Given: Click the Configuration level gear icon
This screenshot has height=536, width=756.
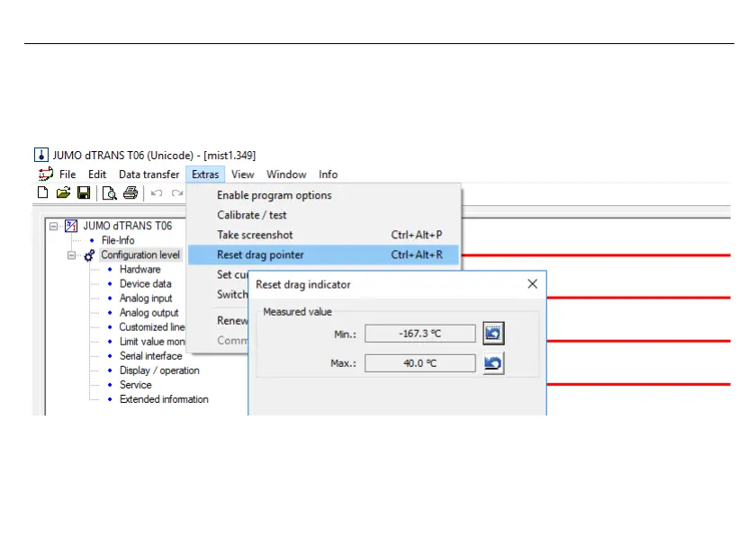Looking at the screenshot, I should pos(89,255).
